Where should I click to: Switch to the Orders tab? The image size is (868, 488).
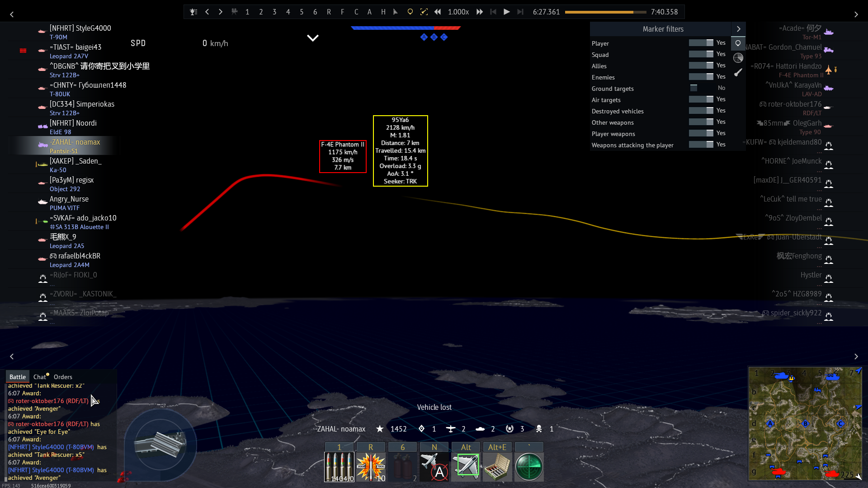click(63, 377)
